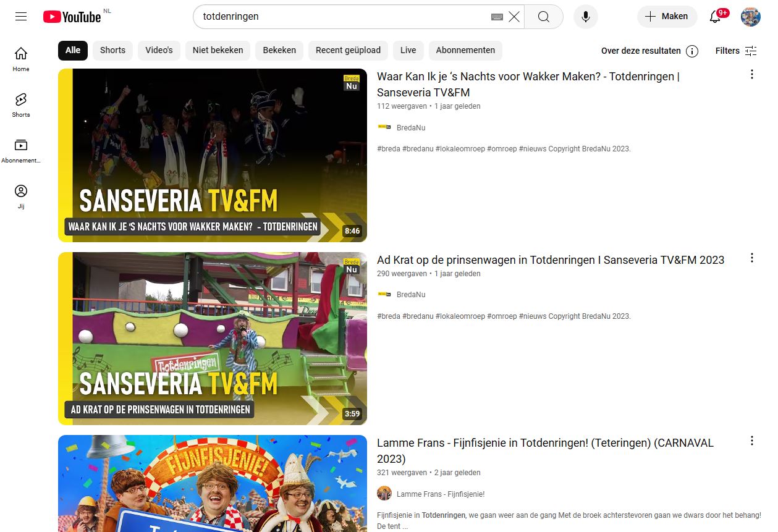The height and width of the screenshot is (532, 778).
Task: Open BredaNu channel name under Ad Krat video
Action: coord(411,295)
